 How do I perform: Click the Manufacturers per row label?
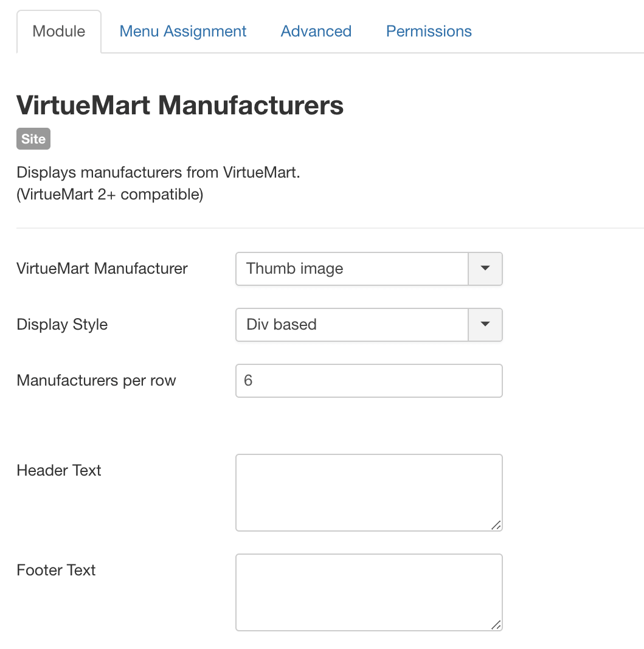point(97,380)
